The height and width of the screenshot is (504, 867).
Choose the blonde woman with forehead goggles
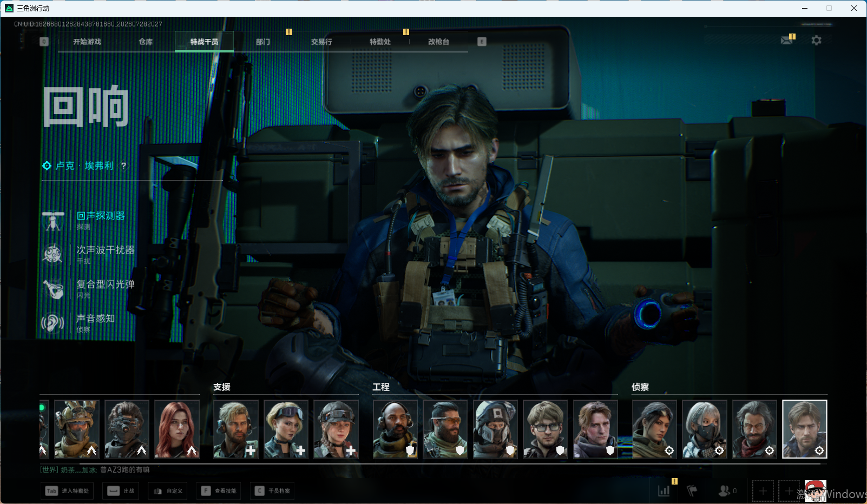pos(286,429)
